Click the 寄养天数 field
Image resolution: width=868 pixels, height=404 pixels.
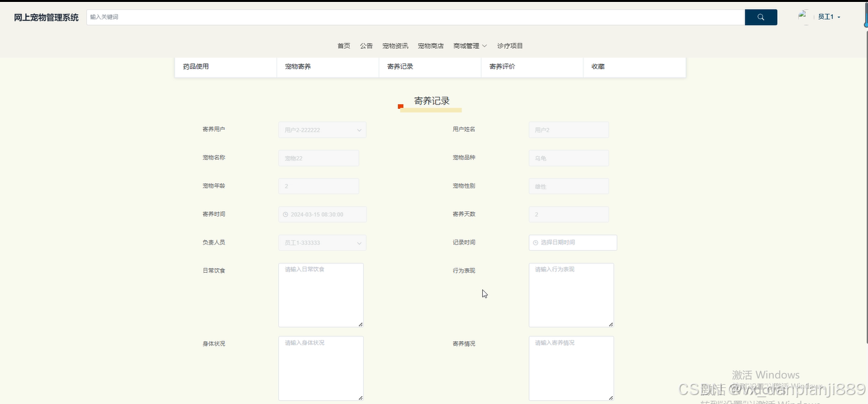(569, 214)
